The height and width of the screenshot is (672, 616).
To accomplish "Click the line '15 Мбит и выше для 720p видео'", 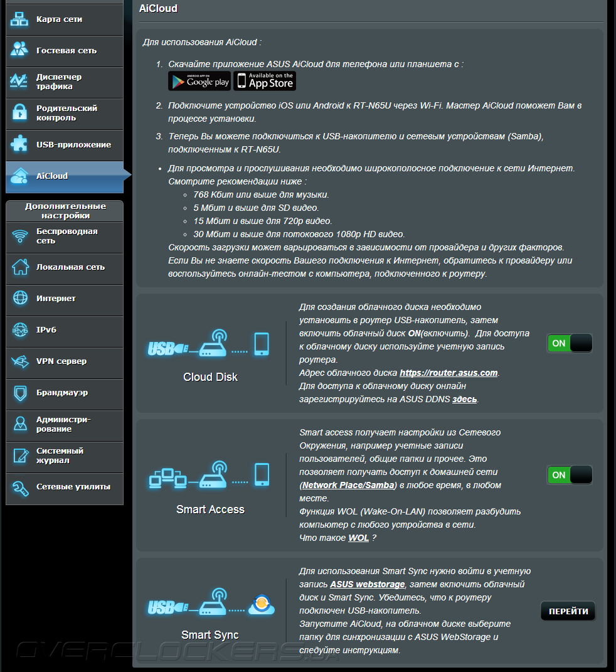I will [x=263, y=221].
